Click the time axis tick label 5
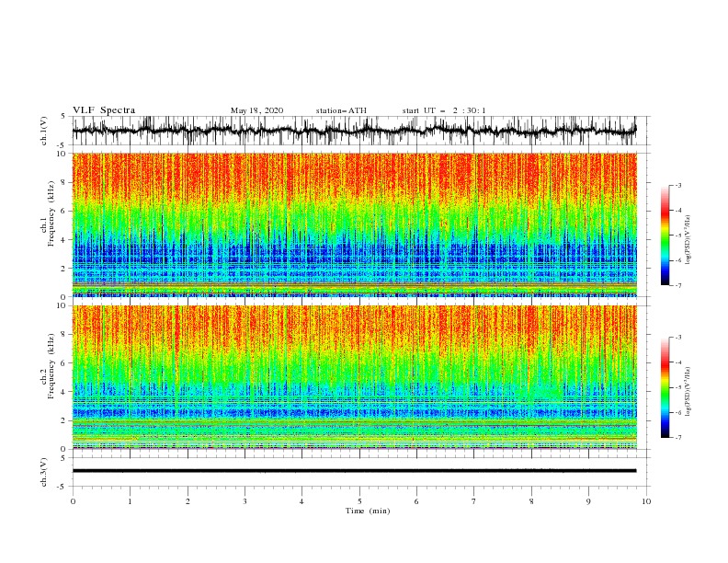 click(x=359, y=501)
